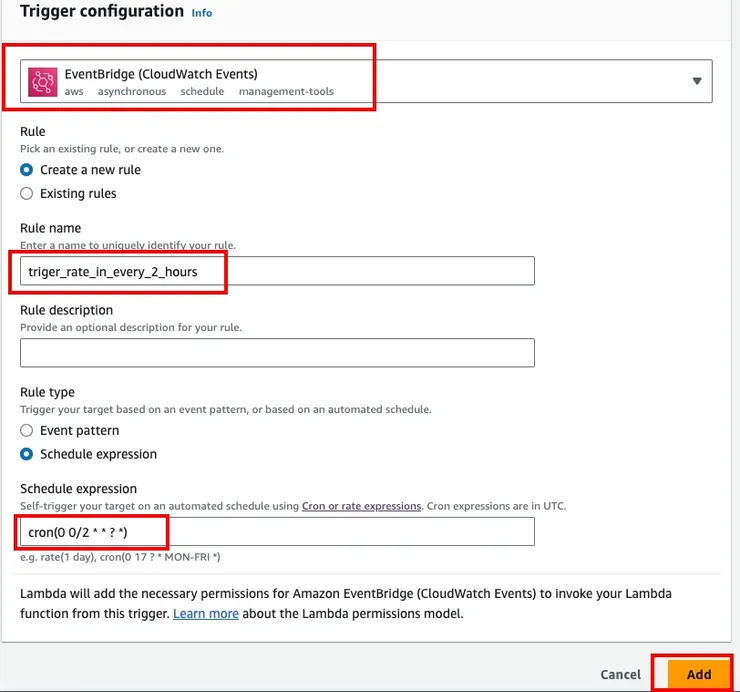
Task: Click the Schedule expression cron input field
Action: (277, 532)
